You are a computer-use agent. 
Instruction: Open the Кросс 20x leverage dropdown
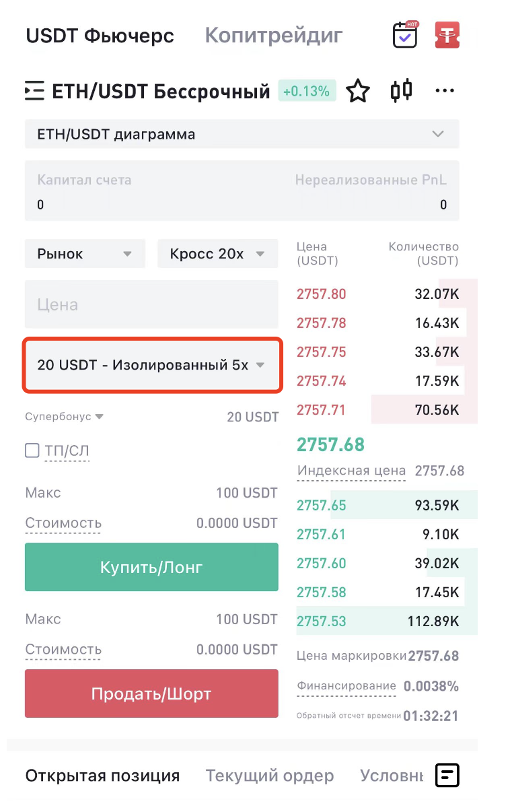(217, 254)
